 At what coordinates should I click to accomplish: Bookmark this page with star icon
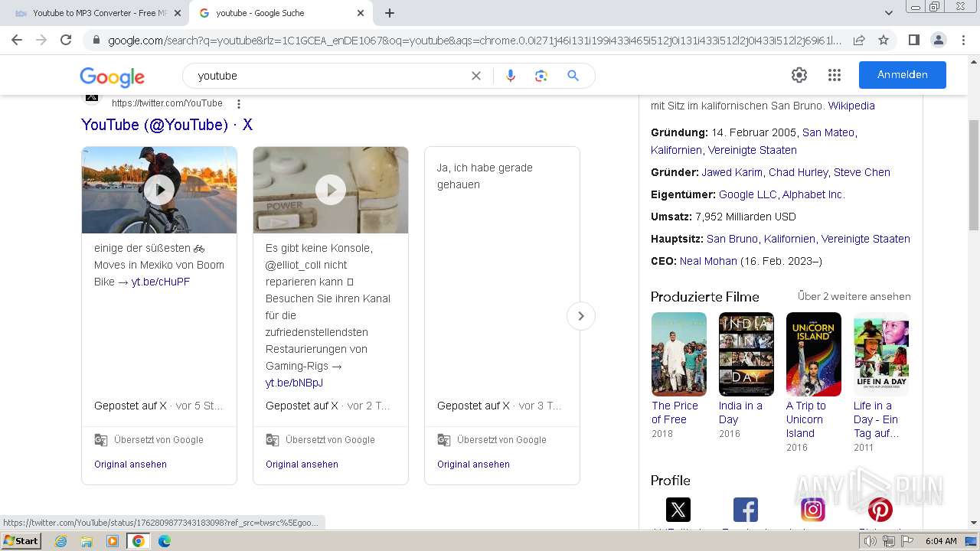pos(884,41)
